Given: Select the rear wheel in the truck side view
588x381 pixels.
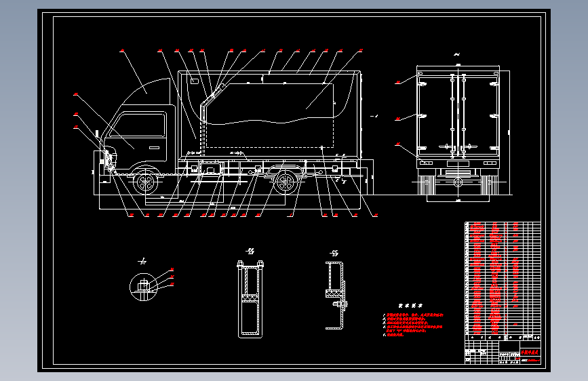Looking at the screenshot, I should [286, 182].
